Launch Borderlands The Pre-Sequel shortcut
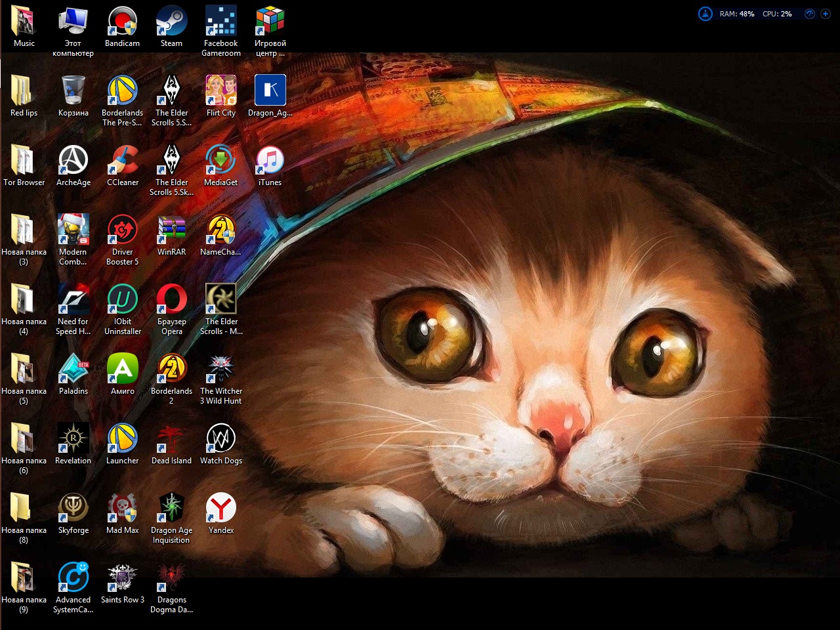This screenshot has width=840, height=630. [122, 101]
